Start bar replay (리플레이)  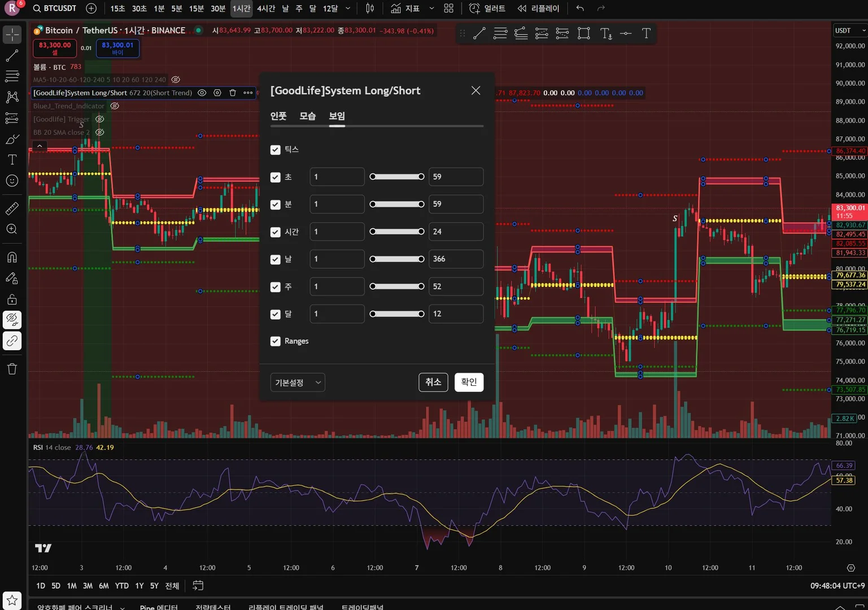coord(538,8)
